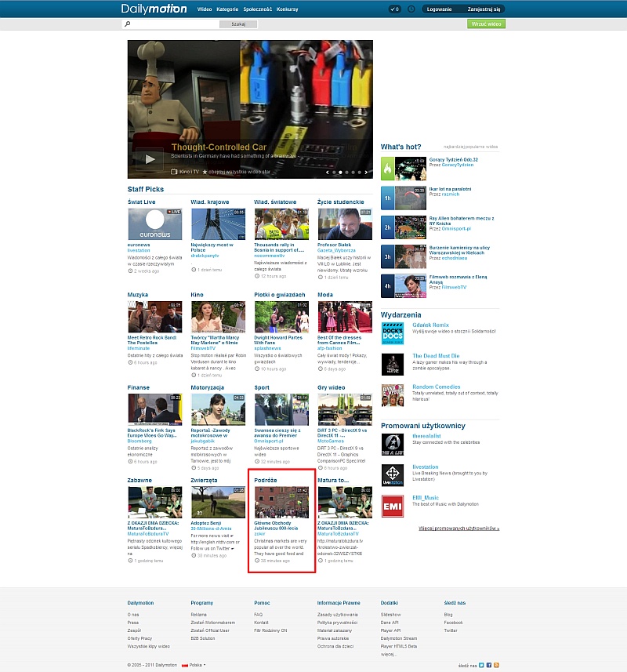
Task: Click the 1h badge in What's hot
Action: [387, 198]
